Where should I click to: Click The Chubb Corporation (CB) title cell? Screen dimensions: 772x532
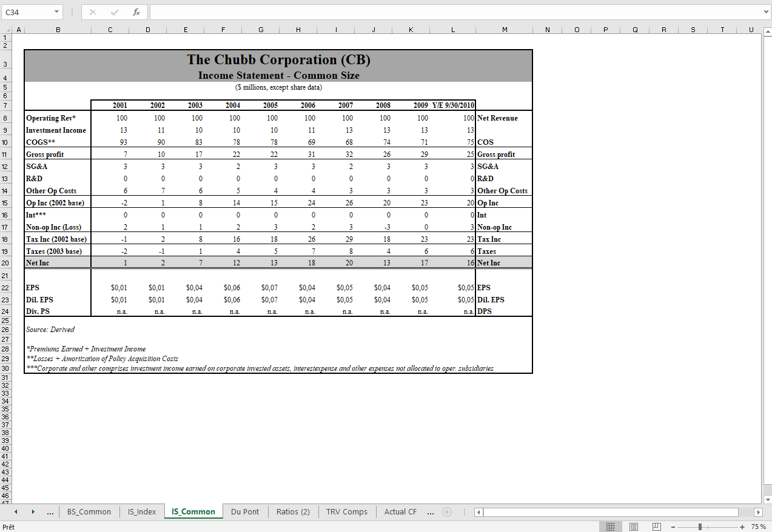[278, 59]
